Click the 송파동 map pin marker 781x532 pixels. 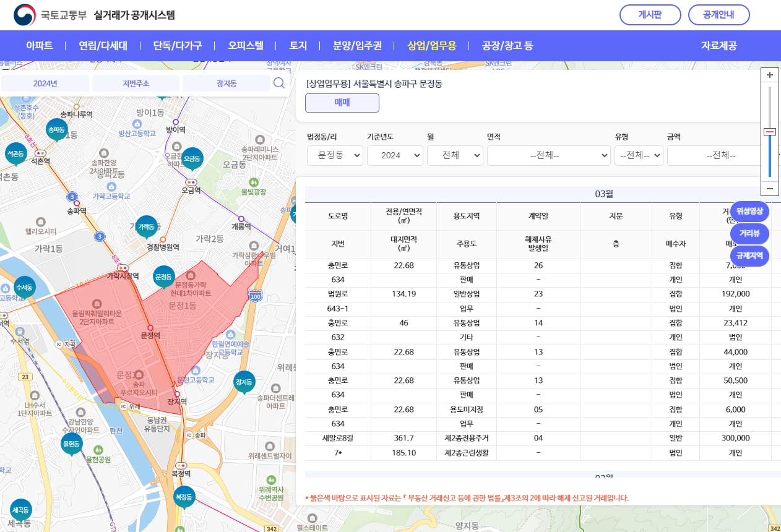click(56, 130)
